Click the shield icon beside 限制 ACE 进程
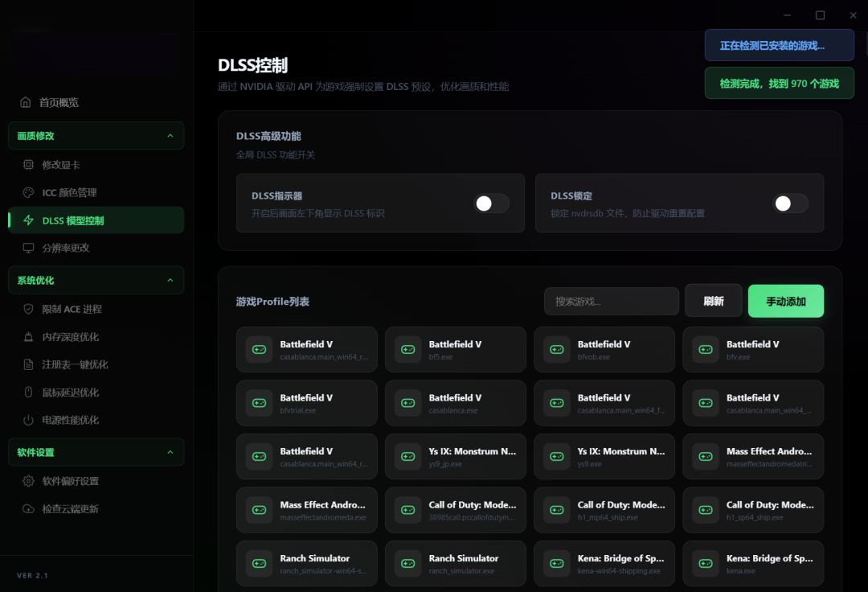The height and width of the screenshot is (592, 868). pyautogui.click(x=28, y=309)
